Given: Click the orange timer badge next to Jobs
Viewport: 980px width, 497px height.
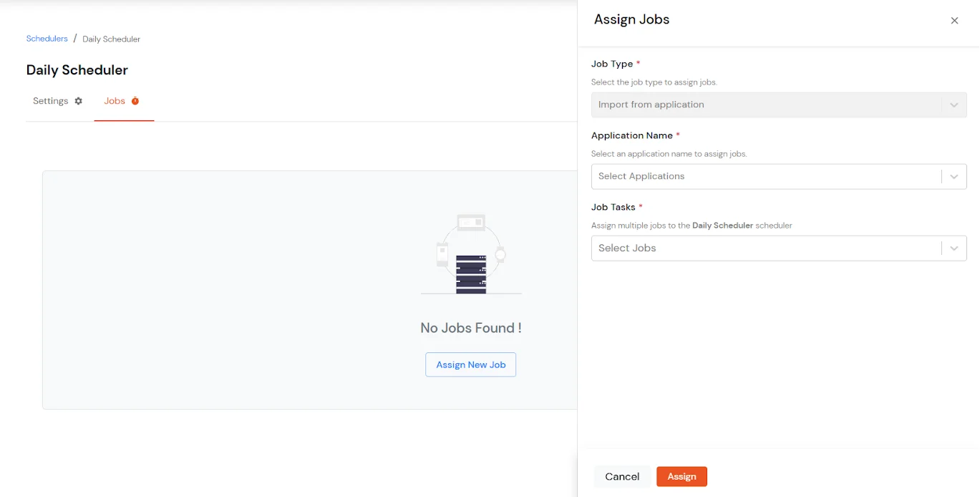Looking at the screenshot, I should pos(135,101).
